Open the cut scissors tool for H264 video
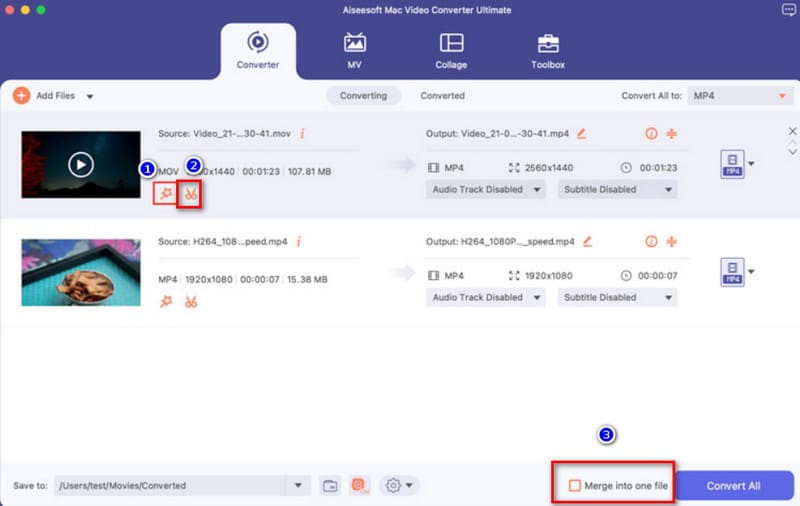Image resolution: width=800 pixels, height=506 pixels. pyautogui.click(x=191, y=302)
